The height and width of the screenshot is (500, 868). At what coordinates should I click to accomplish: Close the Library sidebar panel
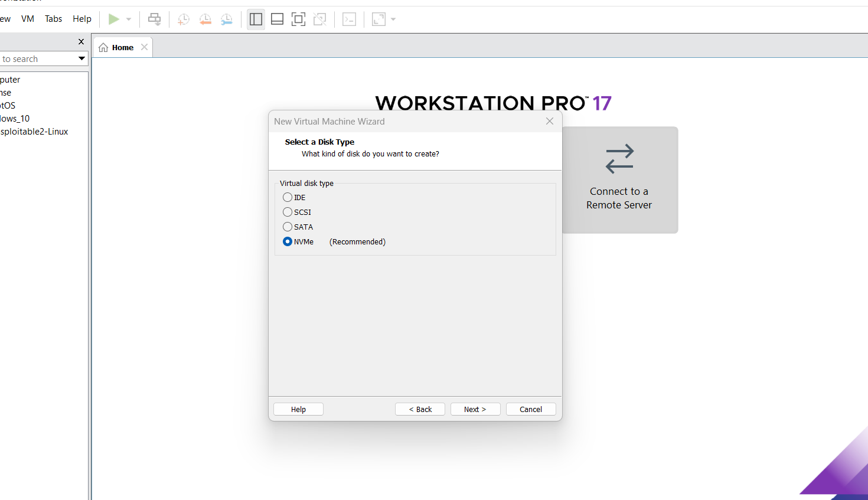pyautogui.click(x=81, y=42)
